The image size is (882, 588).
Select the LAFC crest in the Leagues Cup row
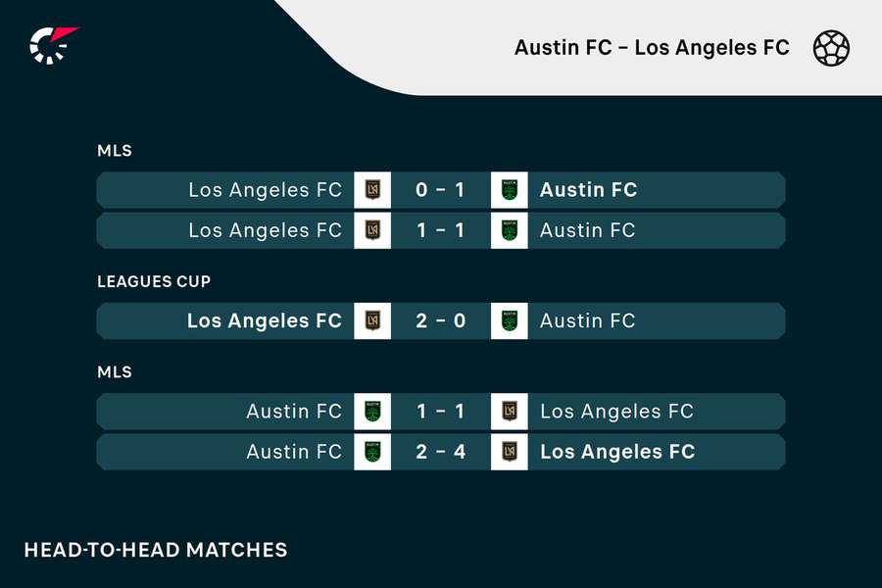click(x=372, y=320)
